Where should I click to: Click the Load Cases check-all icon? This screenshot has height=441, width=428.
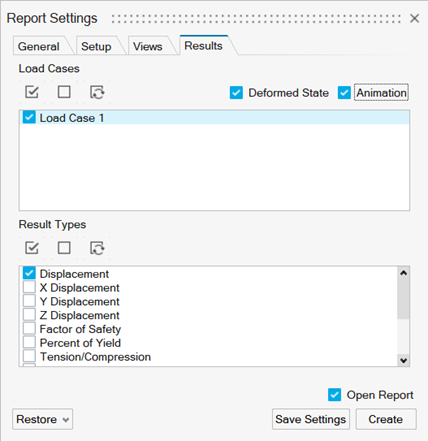coord(32,92)
